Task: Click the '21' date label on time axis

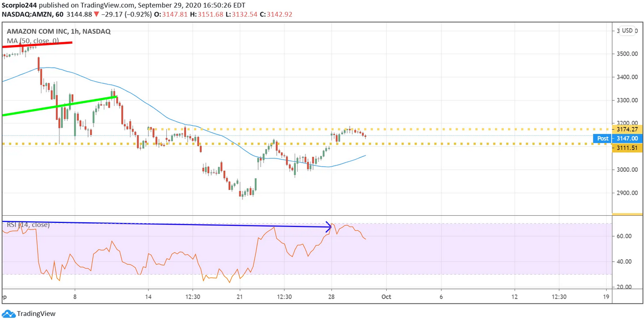Action: [239, 296]
